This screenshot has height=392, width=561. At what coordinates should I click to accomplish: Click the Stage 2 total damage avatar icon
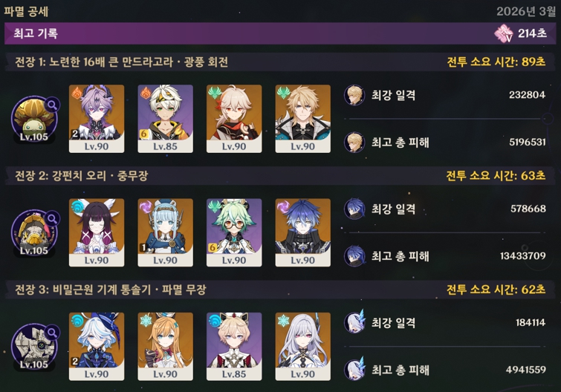tap(354, 256)
